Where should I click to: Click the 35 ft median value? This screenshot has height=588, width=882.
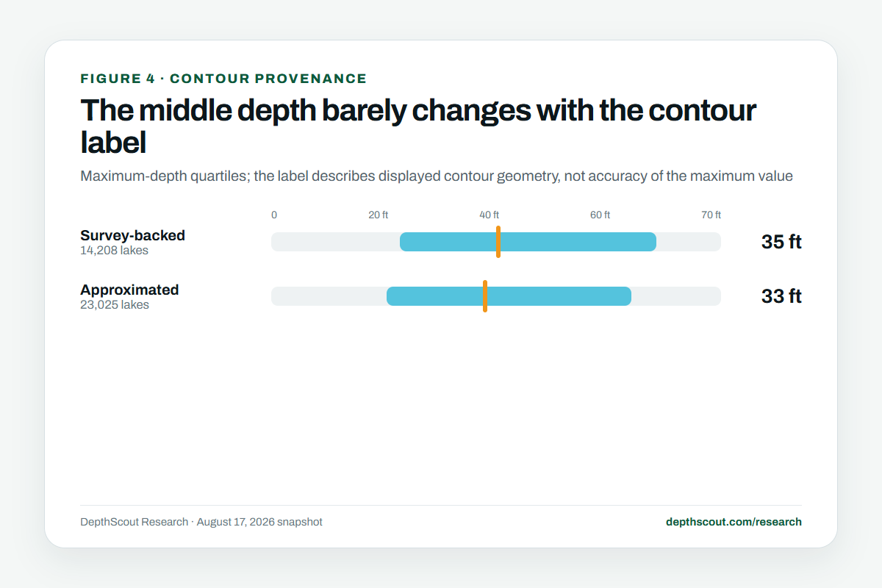(x=781, y=242)
